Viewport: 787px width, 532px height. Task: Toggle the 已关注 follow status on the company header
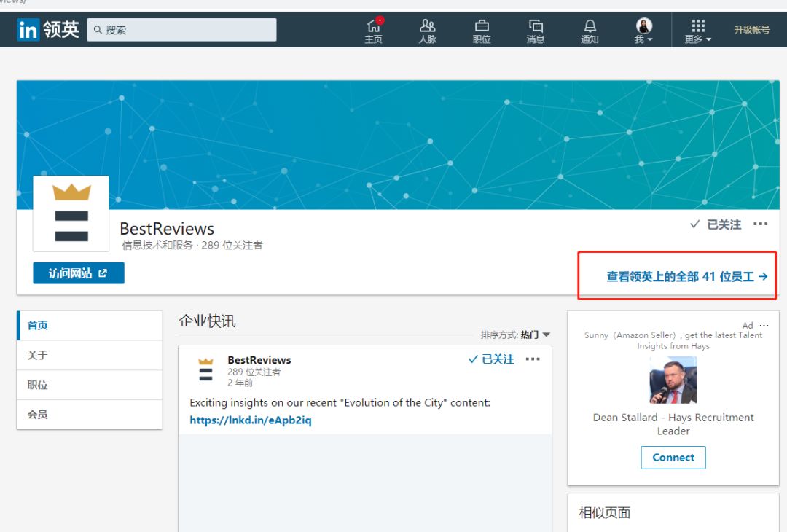tap(716, 224)
